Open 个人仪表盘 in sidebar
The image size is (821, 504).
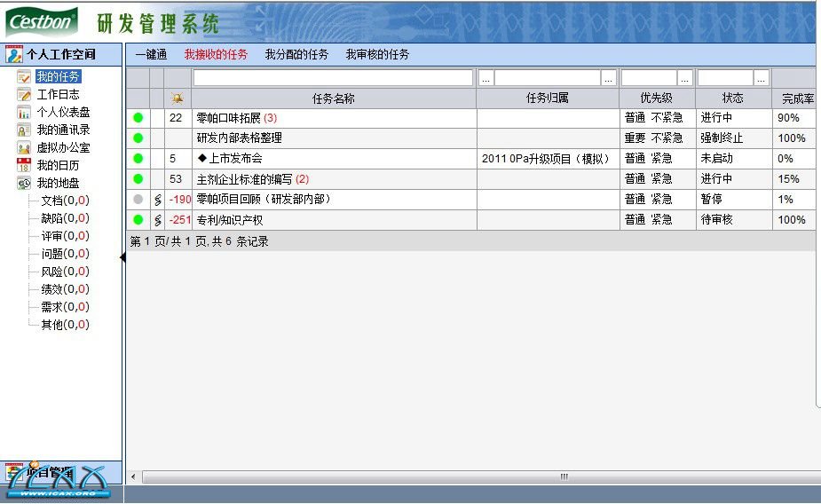[63, 112]
